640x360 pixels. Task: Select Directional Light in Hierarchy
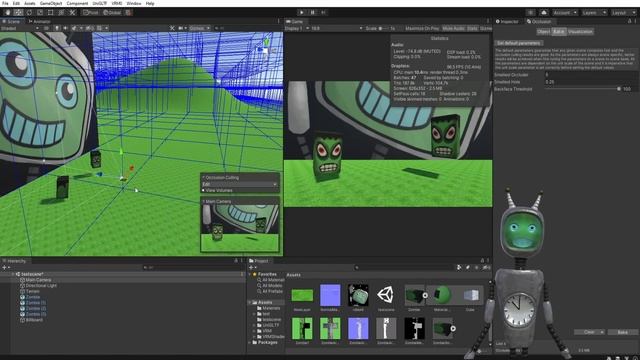pos(41,286)
